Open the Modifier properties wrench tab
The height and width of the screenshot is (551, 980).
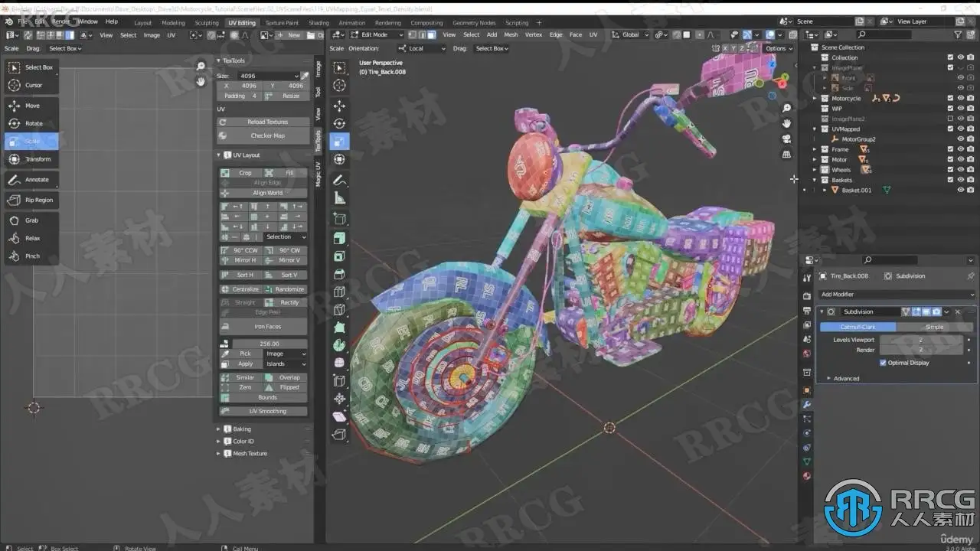806,405
